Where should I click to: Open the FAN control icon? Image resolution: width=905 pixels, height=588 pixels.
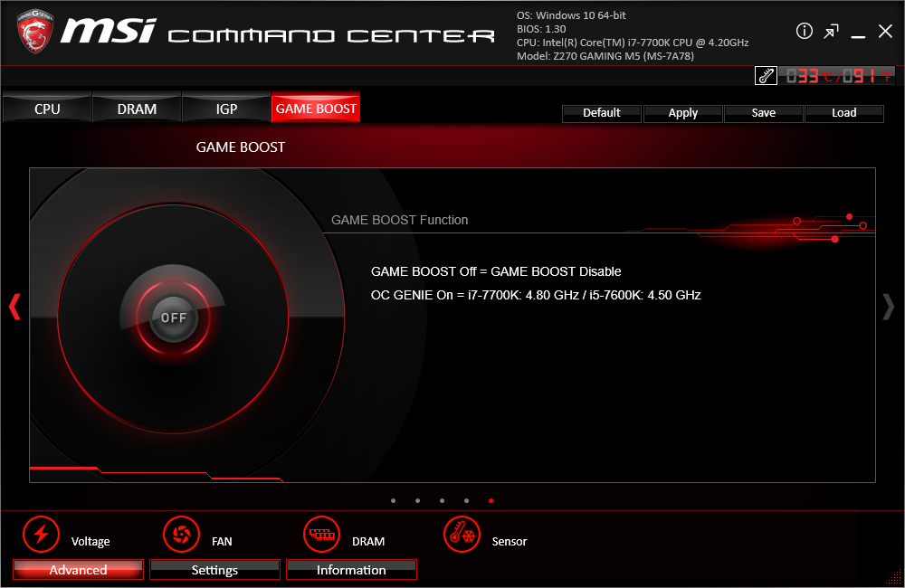pos(181,535)
